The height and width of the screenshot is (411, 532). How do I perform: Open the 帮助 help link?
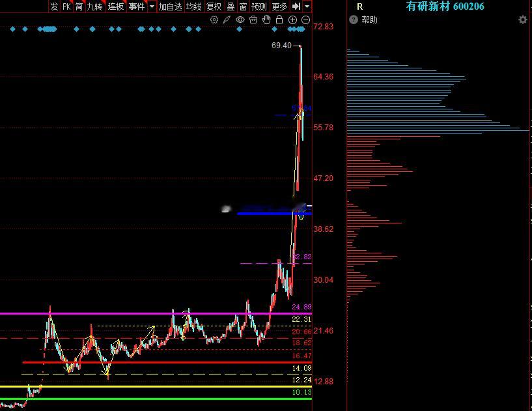click(369, 20)
